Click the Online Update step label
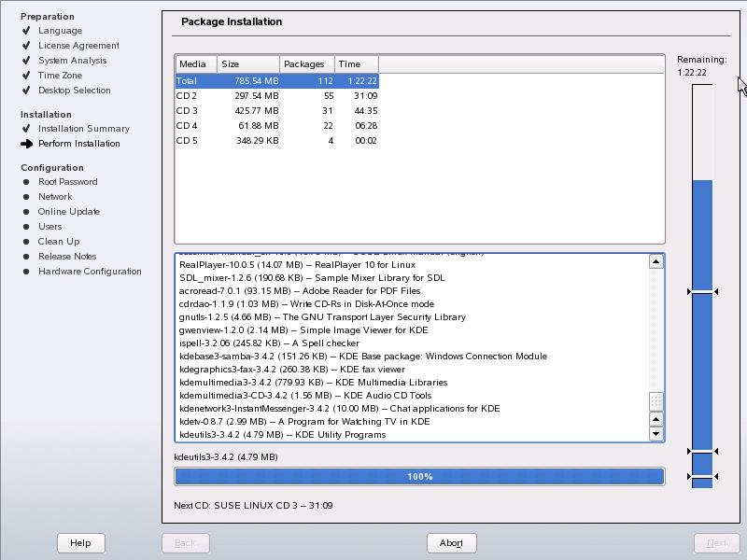 69,212
